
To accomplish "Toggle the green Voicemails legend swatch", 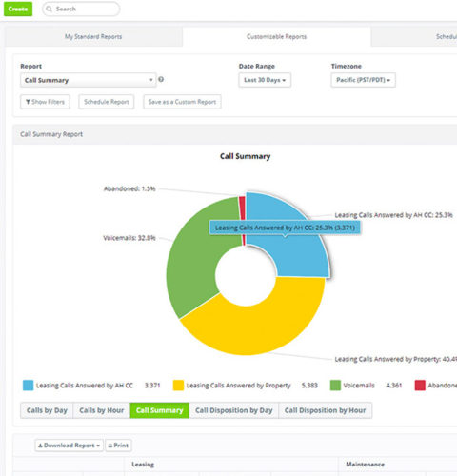I will (335, 386).
